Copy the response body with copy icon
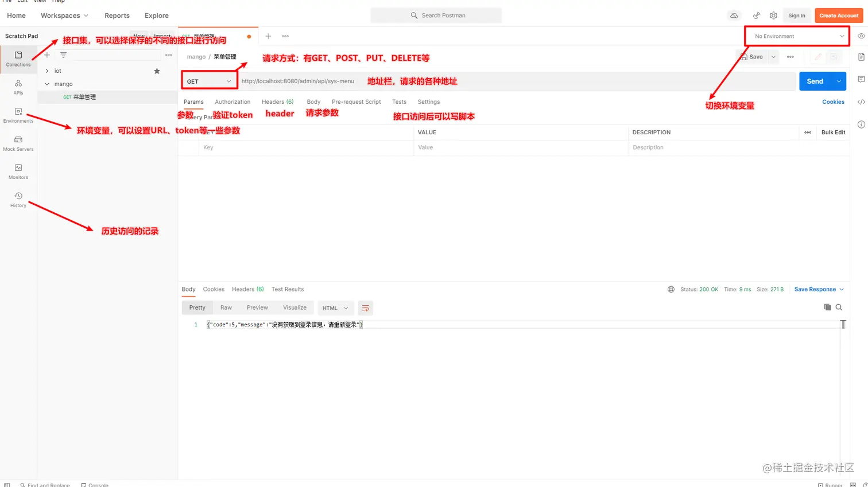Viewport: 868px width, 487px height. pyautogui.click(x=827, y=307)
